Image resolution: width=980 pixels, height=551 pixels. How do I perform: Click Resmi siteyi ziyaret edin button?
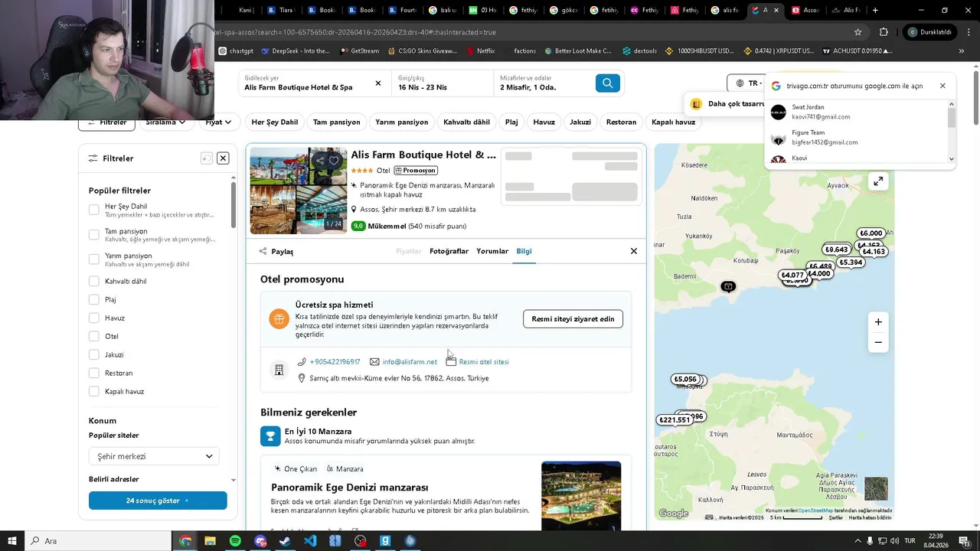(x=573, y=319)
